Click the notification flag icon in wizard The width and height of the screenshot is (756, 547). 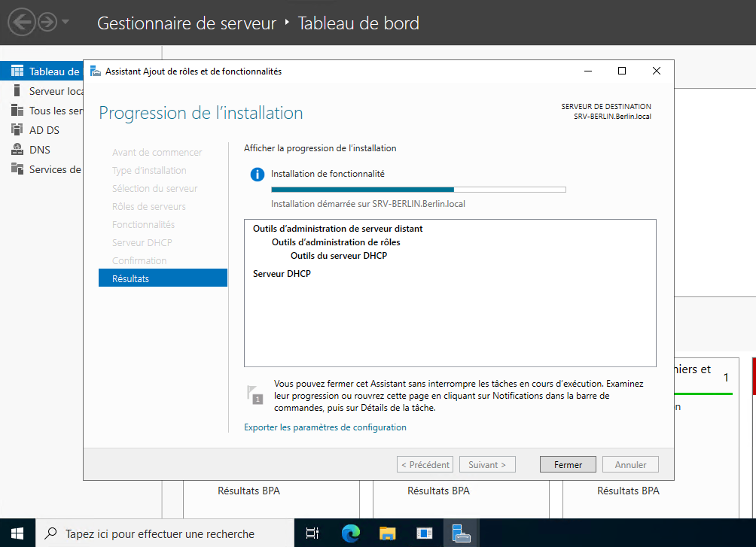point(255,395)
